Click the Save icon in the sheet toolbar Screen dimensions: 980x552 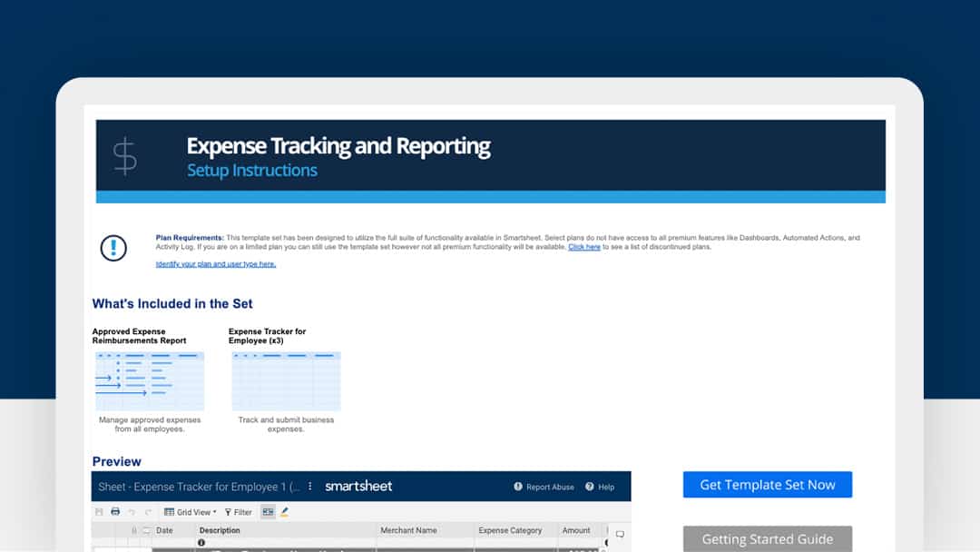coord(99,511)
